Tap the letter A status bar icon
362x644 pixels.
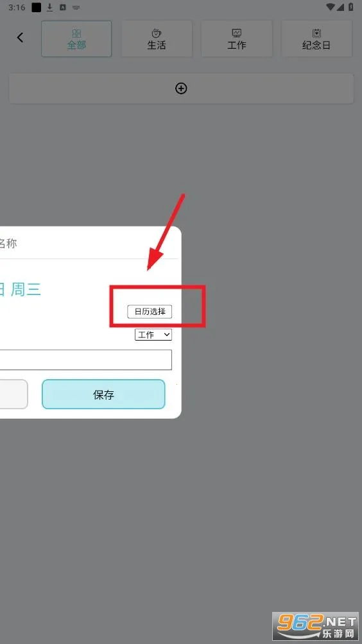click(x=63, y=8)
